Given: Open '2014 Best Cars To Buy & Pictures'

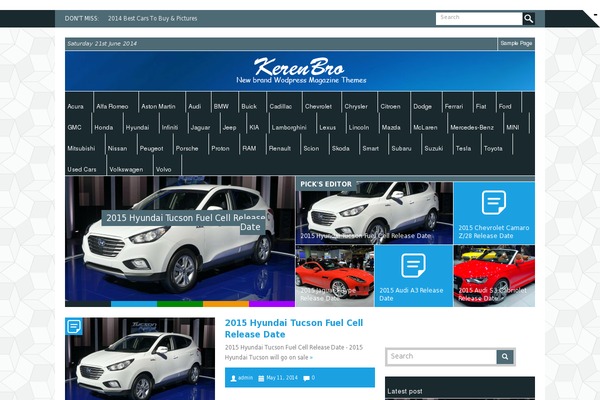Looking at the screenshot, I should [152, 18].
